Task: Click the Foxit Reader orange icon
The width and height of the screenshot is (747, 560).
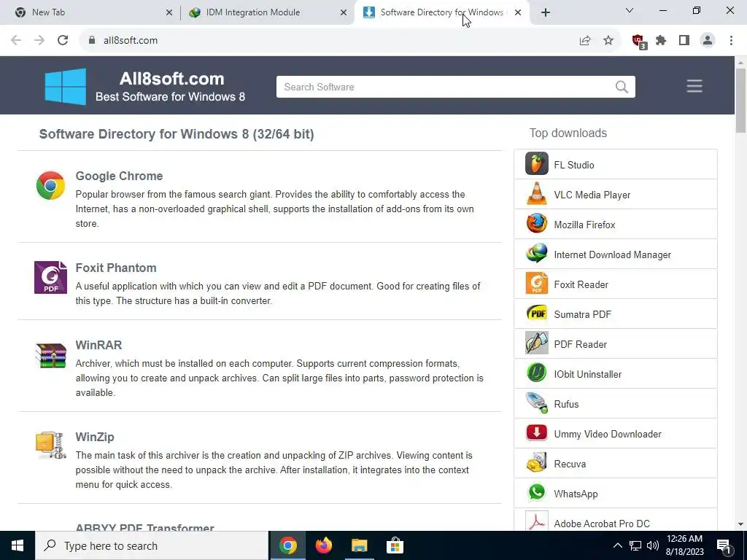Action: [x=536, y=284]
